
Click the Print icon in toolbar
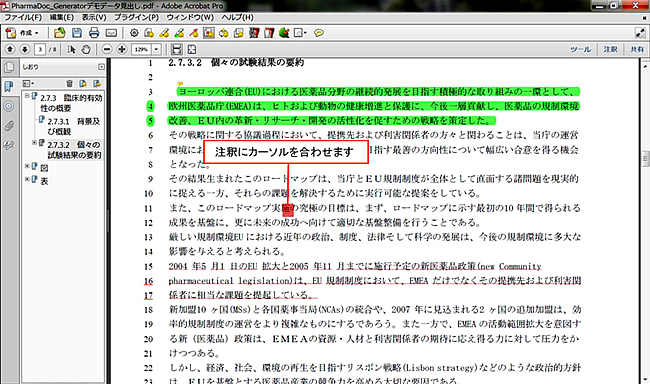94,33
